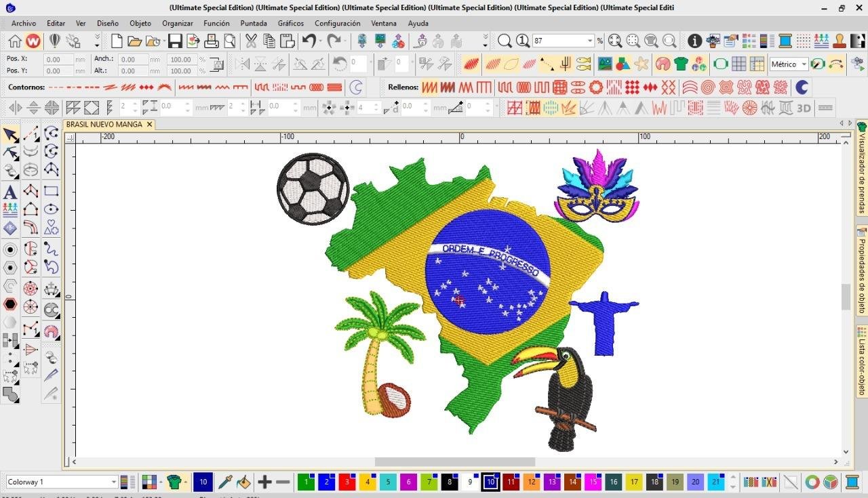This screenshot has width=868, height=498.
Task: Toggle the hoop display icon
Action: pos(720,64)
